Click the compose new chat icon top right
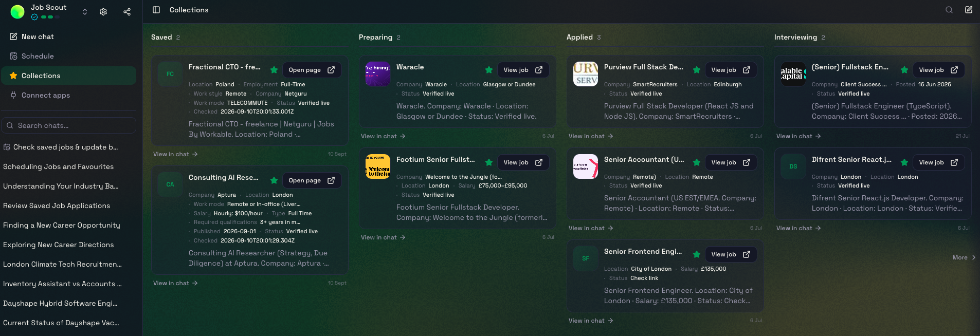 click(969, 10)
